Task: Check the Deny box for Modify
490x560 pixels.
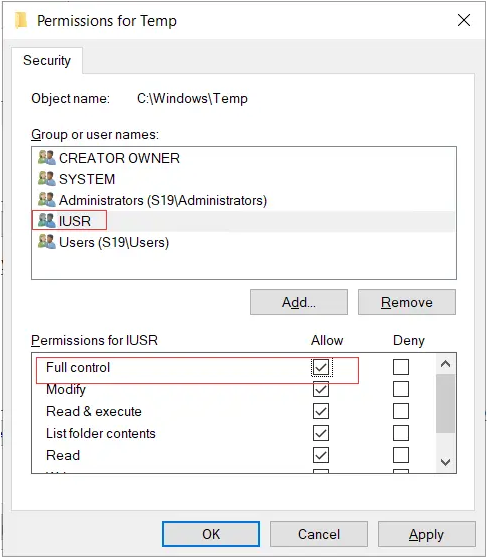Action: (x=401, y=389)
